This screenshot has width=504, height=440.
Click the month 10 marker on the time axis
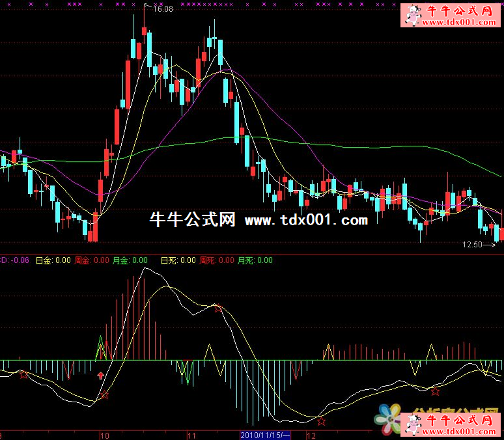[104, 436]
